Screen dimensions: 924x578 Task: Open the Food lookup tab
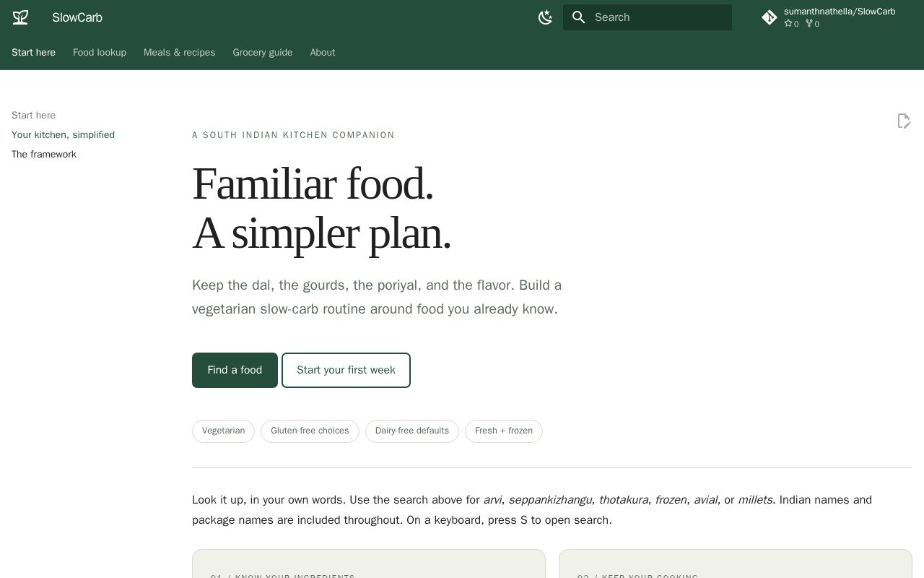click(100, 53)
